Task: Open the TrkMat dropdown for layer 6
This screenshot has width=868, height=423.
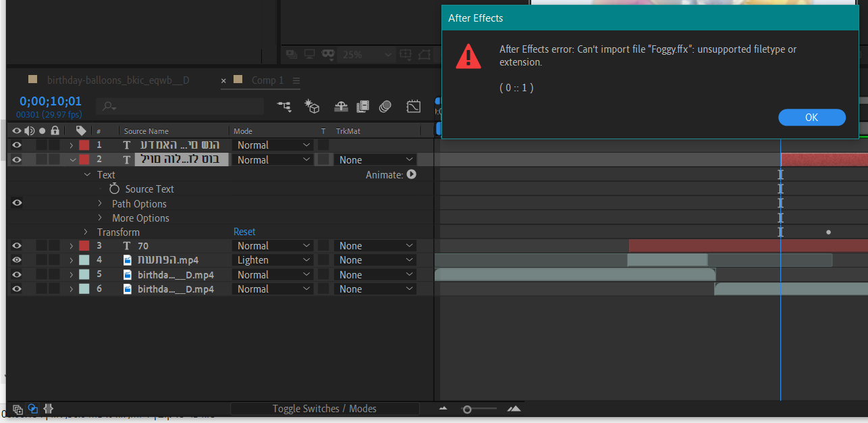Action: 375,289
